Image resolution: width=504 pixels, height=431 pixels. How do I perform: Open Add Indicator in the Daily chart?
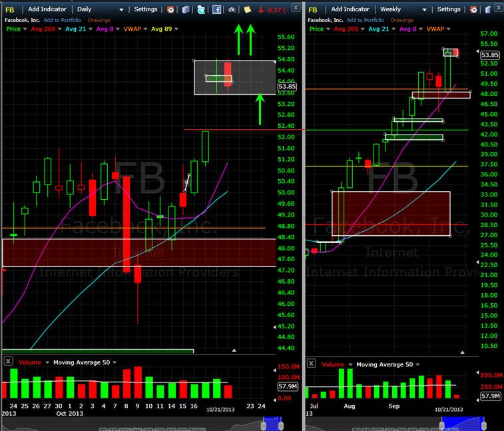tap(47, 9)
